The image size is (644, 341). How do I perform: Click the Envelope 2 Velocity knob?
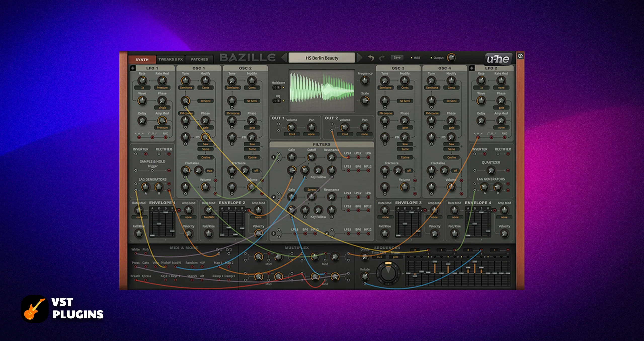258,234
